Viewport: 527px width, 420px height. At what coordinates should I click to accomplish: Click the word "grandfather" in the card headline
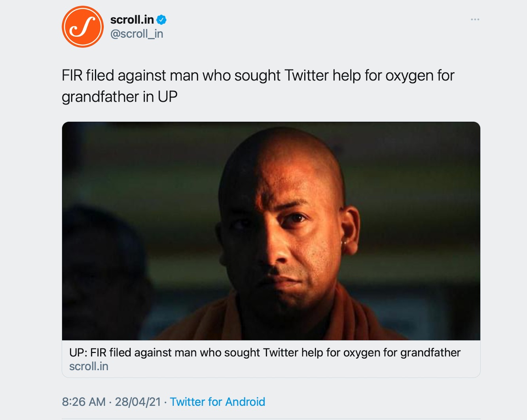click(430, 352)
